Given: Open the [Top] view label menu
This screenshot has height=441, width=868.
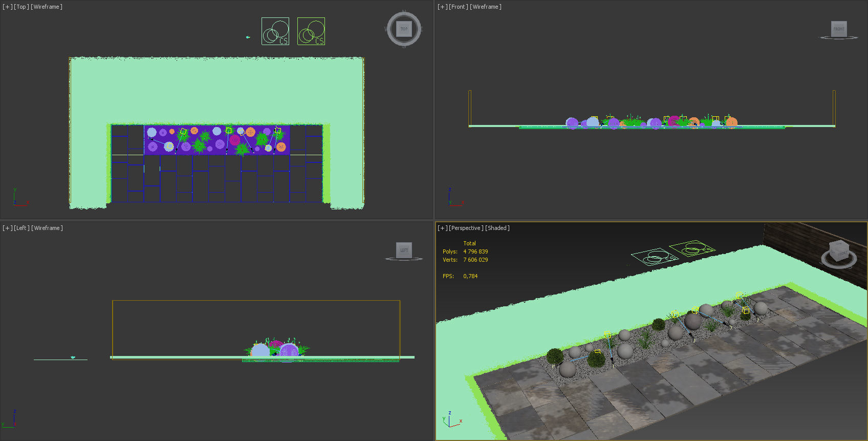Looking at the screenshot, I should pyautogui.click(x=21, y=7).
